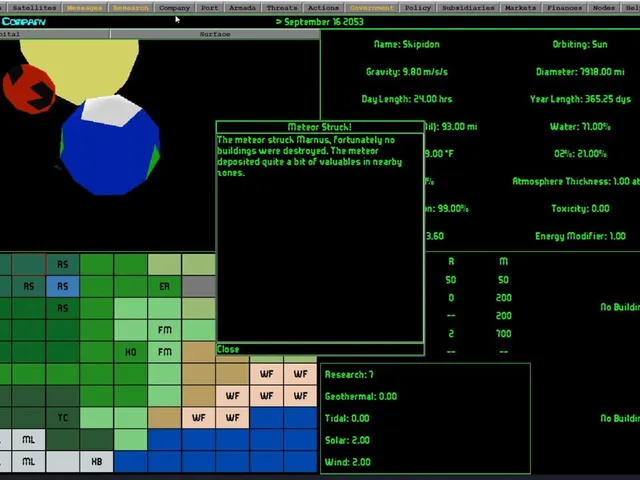The height and width of the screenshot is (480, 640).
Task: Click the 'Geothermal: 0.00' stat
Action: point(361,396)
